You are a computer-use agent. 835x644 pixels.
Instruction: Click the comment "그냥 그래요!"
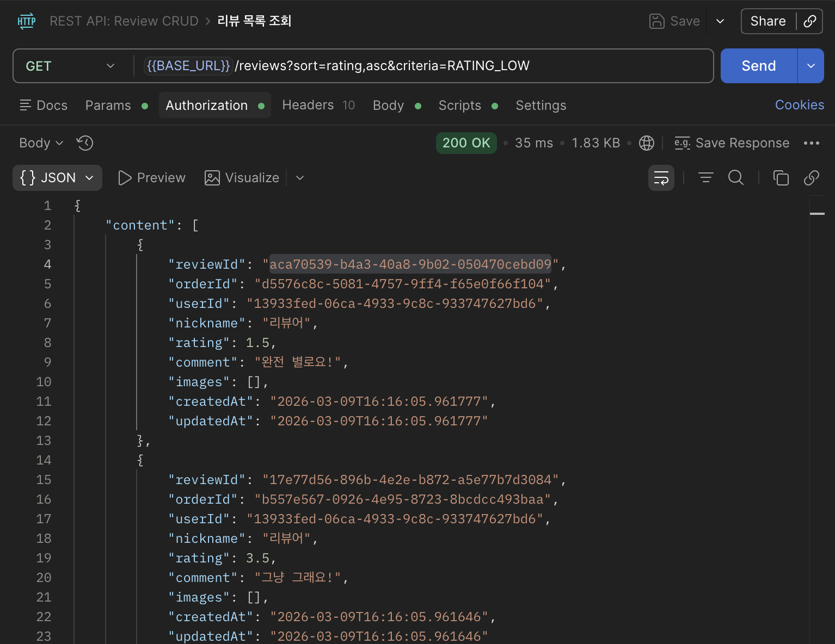298,578
